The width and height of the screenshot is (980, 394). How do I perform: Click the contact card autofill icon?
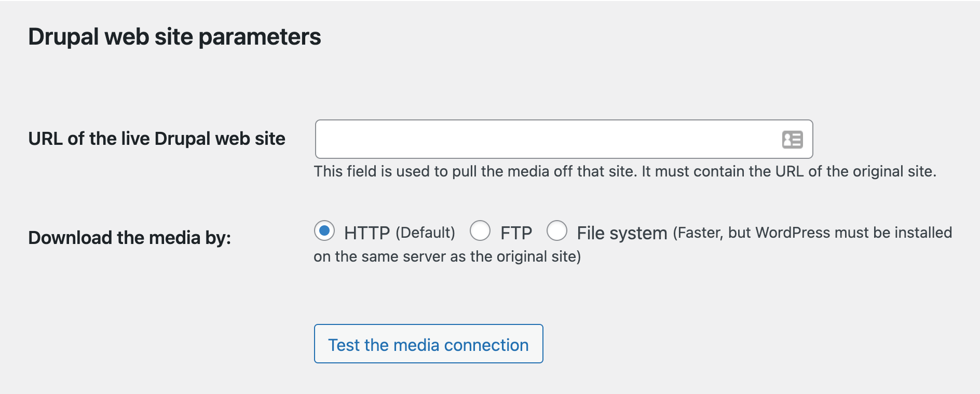tap(792, 139)
